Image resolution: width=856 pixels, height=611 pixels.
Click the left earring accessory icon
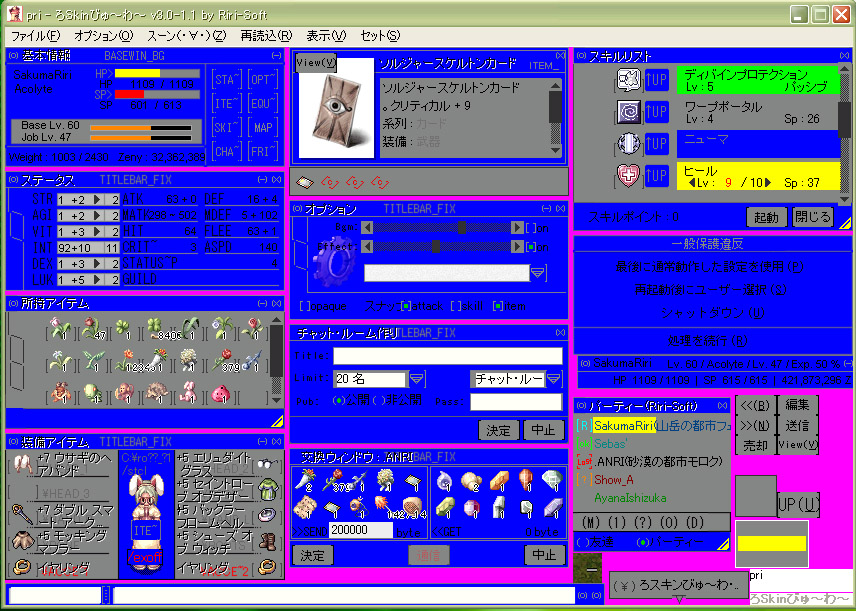click(22, 567)
